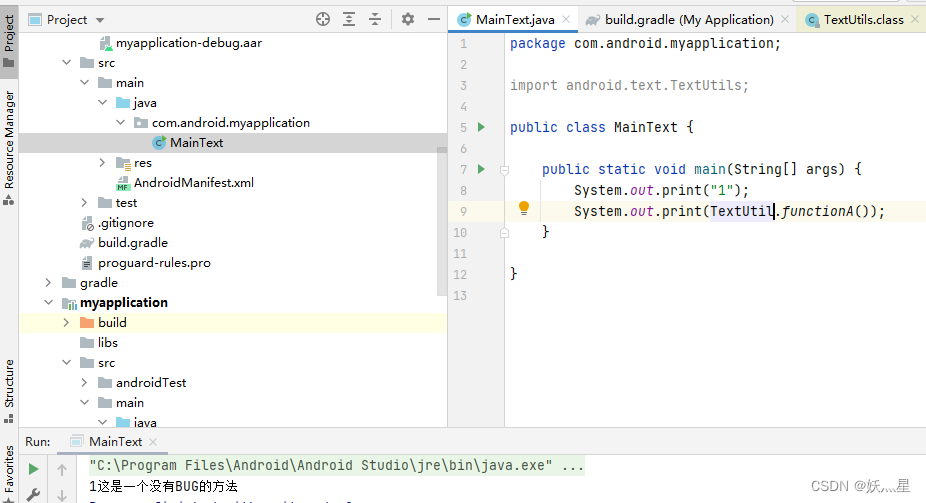
Task: Click the Project tree vertical scrollbar
Action: point(442,221)
